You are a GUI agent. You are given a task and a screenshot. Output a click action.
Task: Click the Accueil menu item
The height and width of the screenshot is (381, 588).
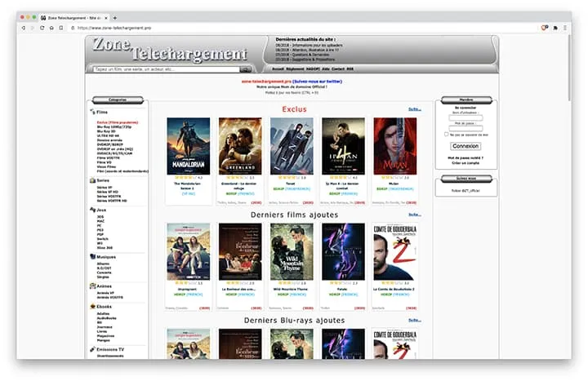(278, 69)
